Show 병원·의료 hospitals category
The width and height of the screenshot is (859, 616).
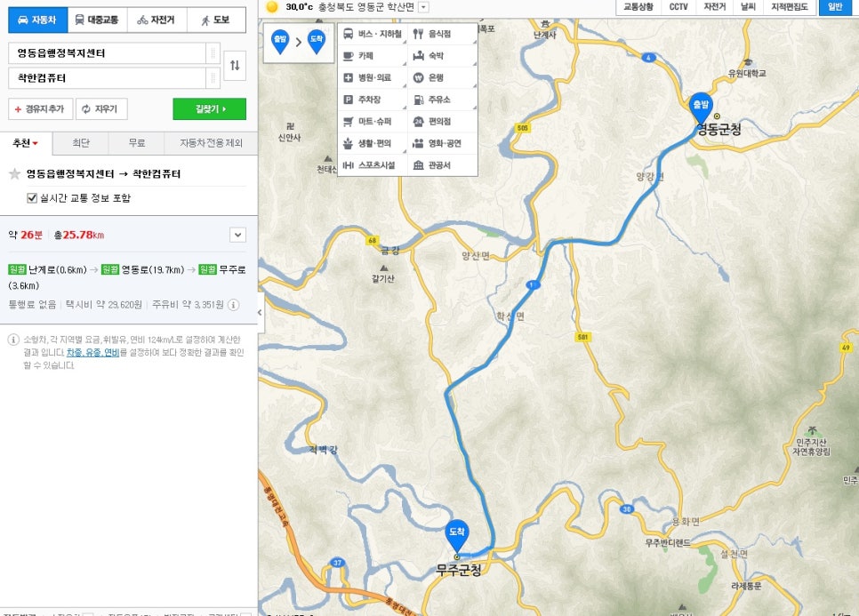click(373, 77)
